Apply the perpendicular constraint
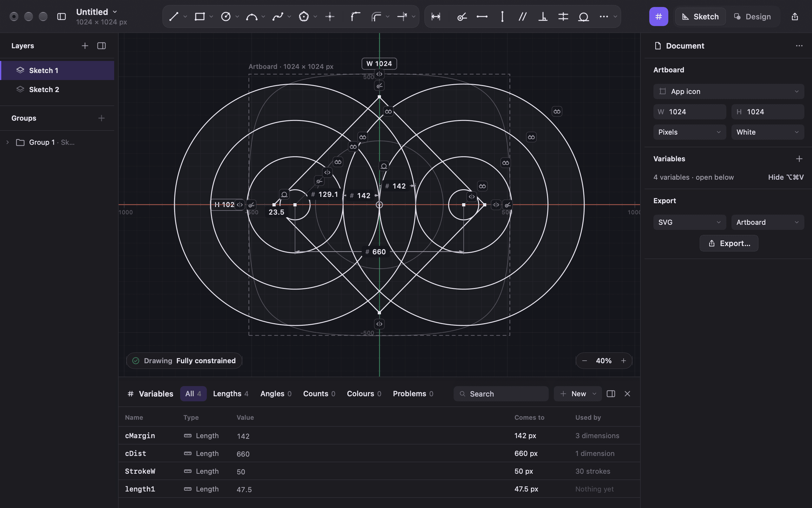The image size is (812, 508). click(x=543, y=17)
